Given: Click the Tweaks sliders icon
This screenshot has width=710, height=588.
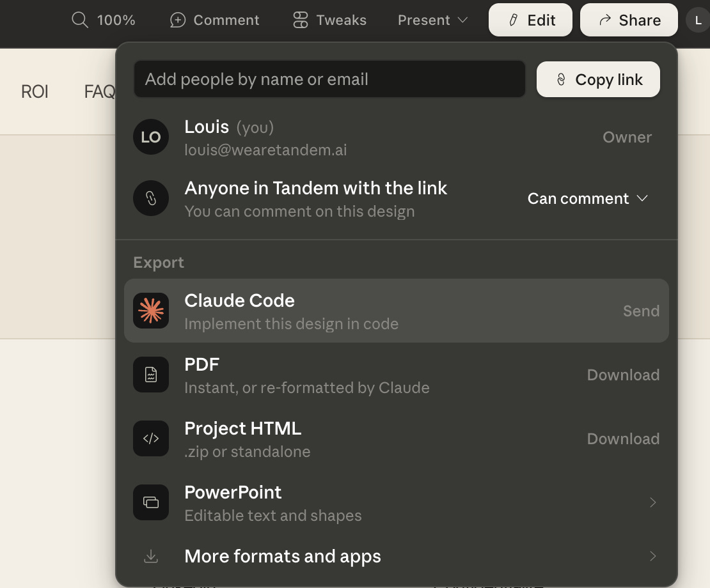Looking at the screenshot, I should (x=300, y=20).
